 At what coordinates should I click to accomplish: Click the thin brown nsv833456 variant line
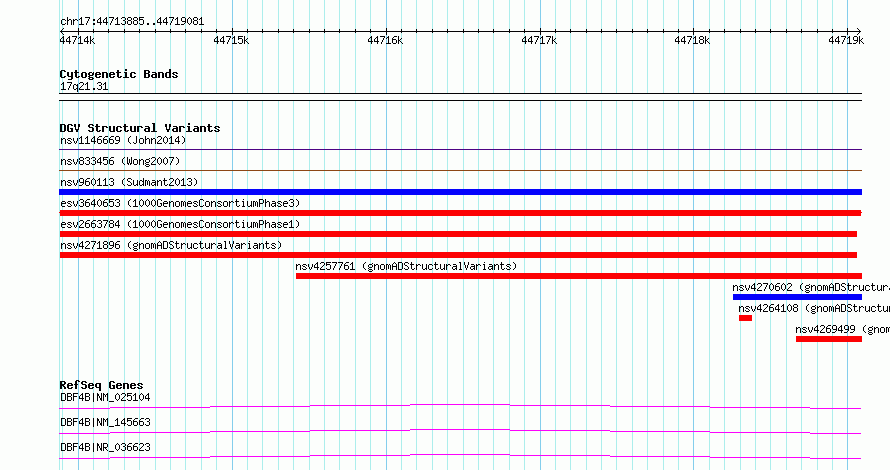[460, 170]
